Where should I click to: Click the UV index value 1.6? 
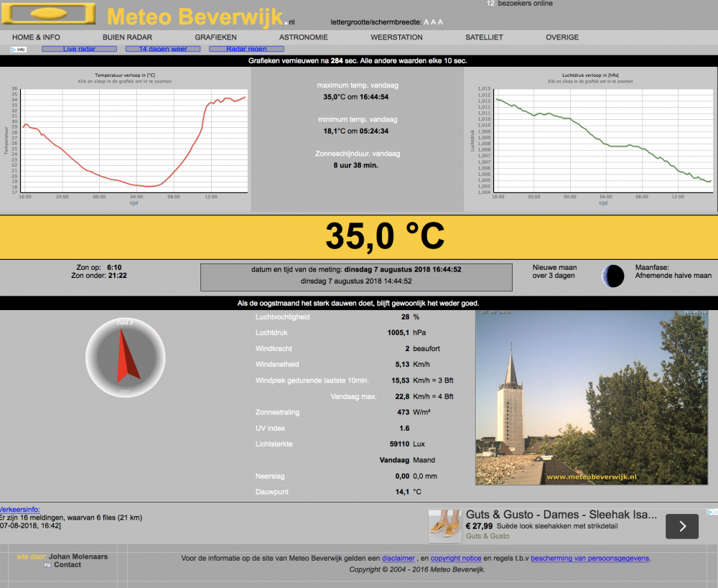click(x=404, y=429)
